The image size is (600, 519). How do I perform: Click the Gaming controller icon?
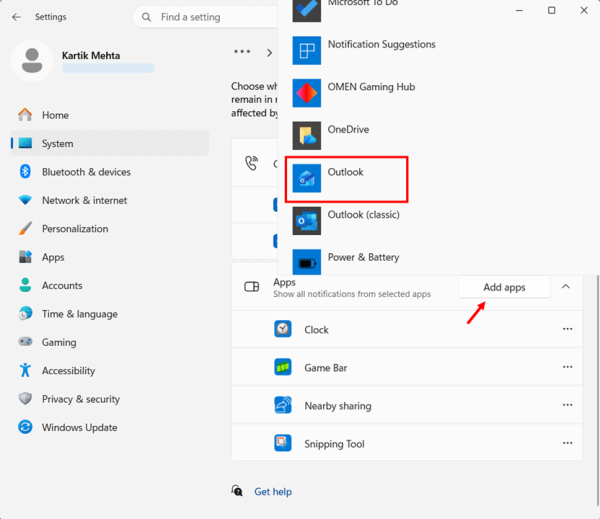[x=25, y=341]
